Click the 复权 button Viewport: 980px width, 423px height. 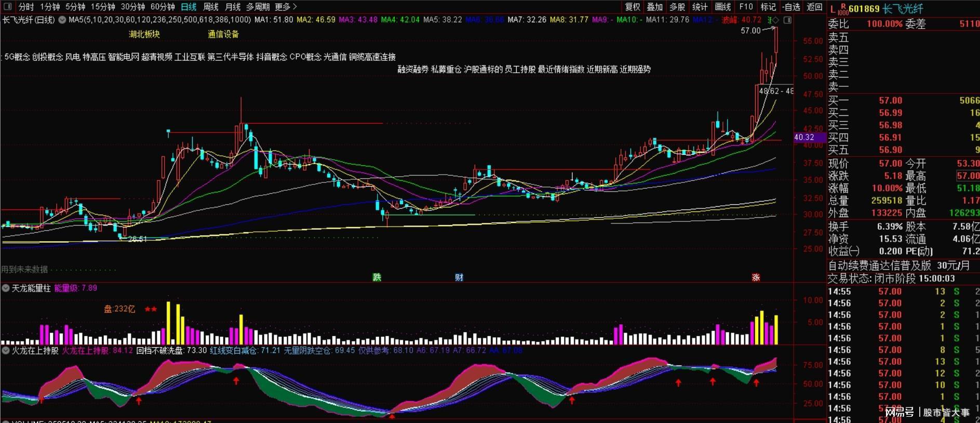[633, 7]
